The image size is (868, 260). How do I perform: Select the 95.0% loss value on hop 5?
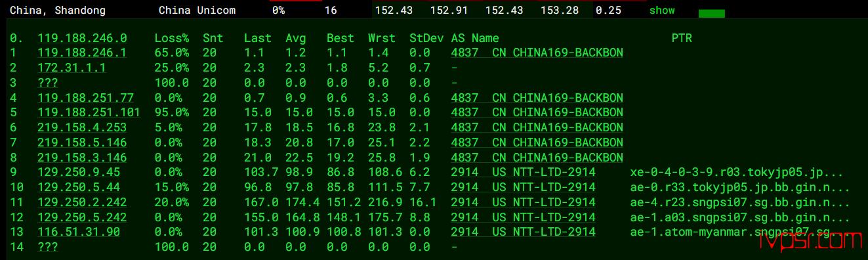pyautogui.click(x=172, y=112)
